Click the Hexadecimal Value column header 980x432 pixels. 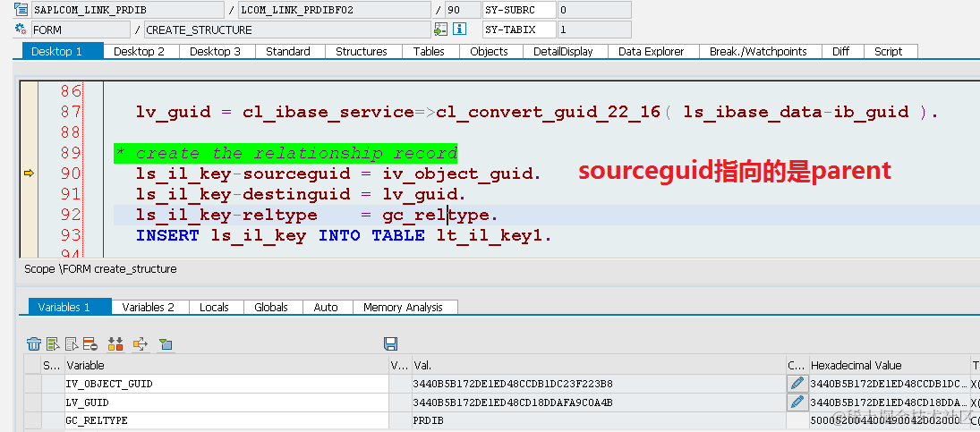[x=888, y=365]
